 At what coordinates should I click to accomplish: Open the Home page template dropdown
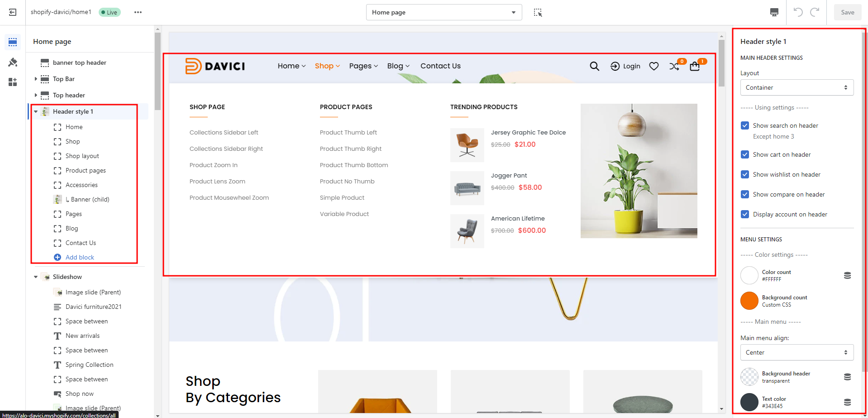click(444, 12)
